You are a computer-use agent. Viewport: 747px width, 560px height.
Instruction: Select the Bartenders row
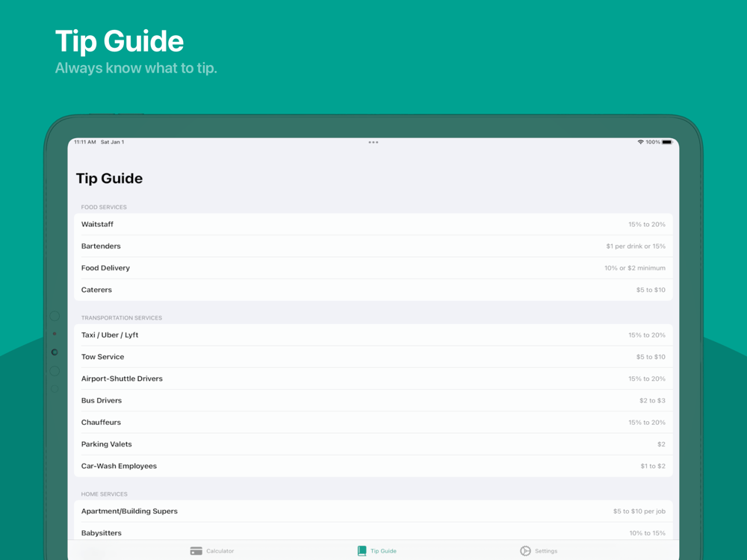[373, 246]
